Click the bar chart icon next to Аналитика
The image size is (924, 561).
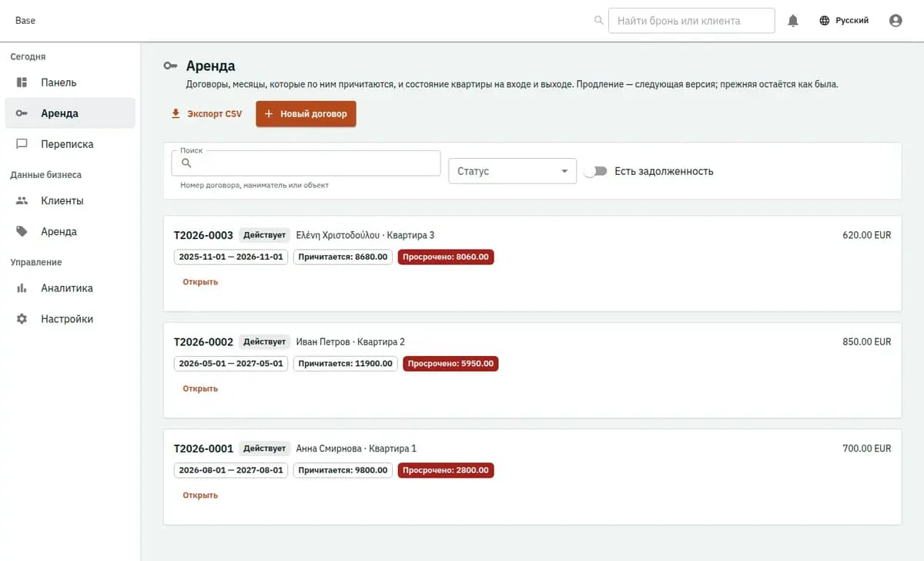pyautogui.click(x=22, y=288)
